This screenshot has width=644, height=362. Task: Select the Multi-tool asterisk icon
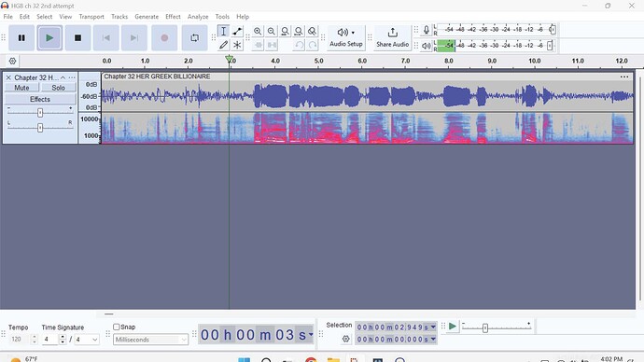237,45
